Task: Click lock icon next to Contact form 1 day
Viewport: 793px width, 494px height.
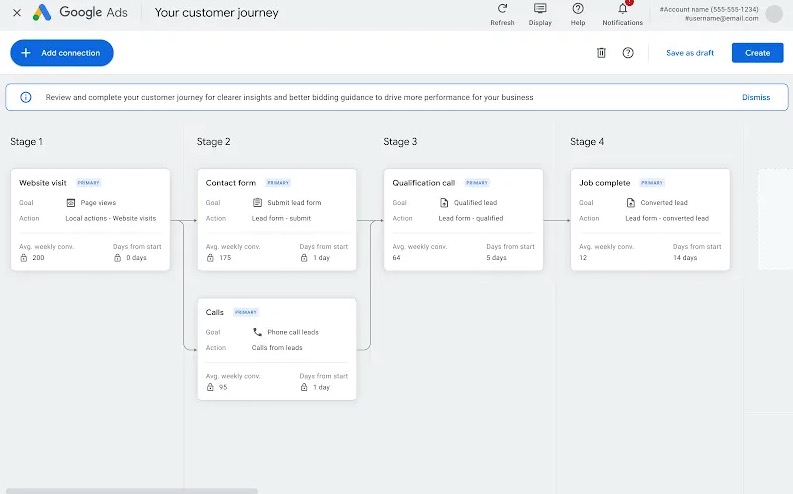Action: click(x=304, y=258)
